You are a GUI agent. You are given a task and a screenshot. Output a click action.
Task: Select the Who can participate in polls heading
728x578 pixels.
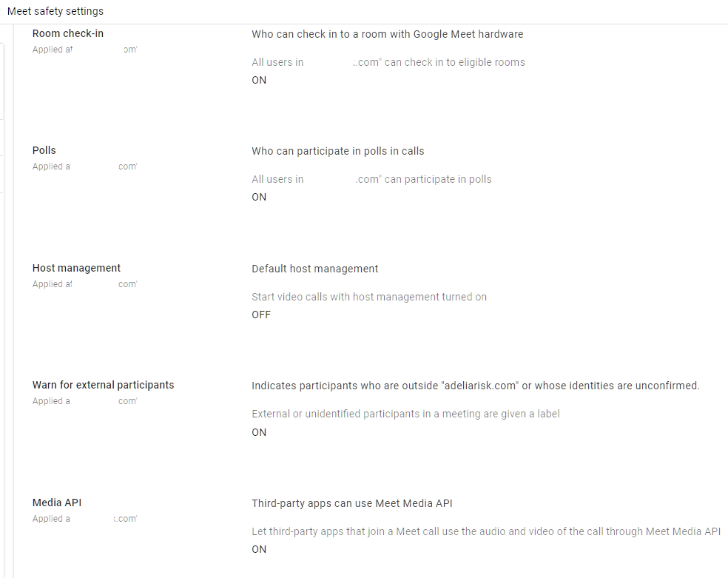click(x=337, y=150)
